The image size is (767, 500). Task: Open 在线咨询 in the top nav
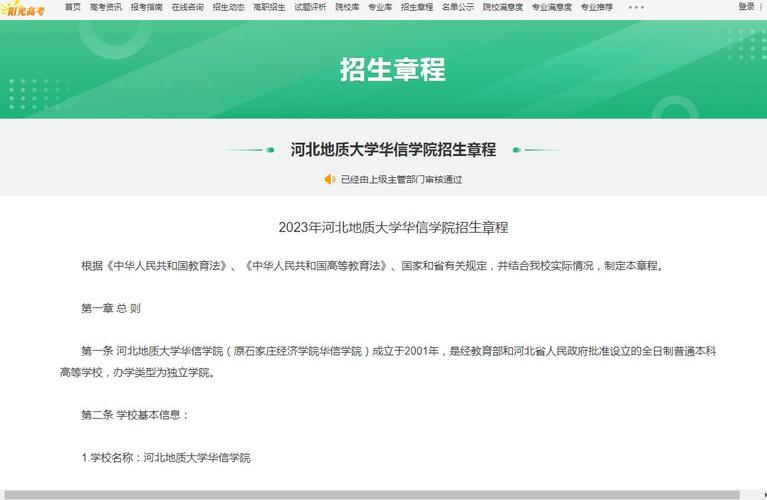tap(187, 7)
